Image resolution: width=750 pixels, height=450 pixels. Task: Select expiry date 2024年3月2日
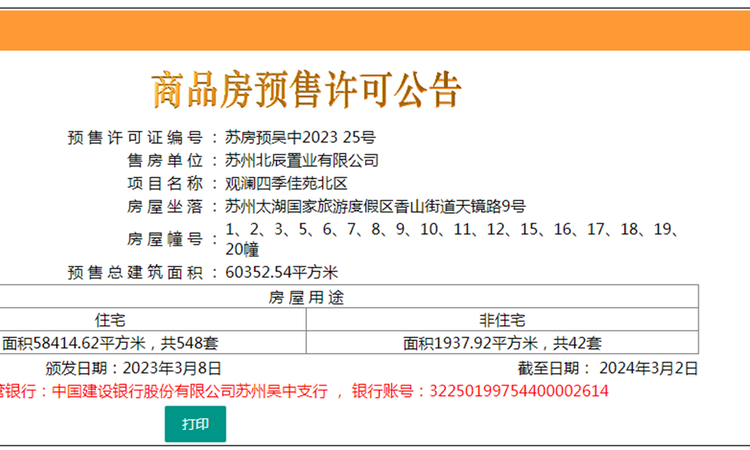click(x=649, y=368)
